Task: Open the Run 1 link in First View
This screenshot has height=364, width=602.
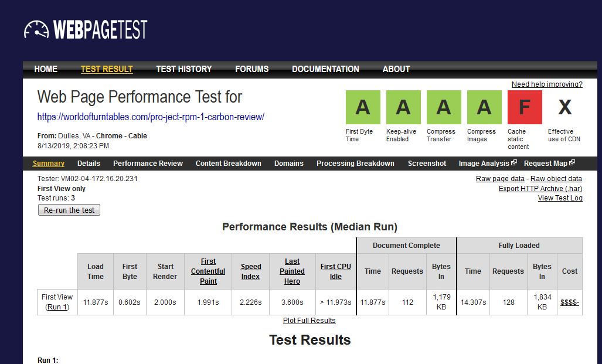Action: pos(57,307)
